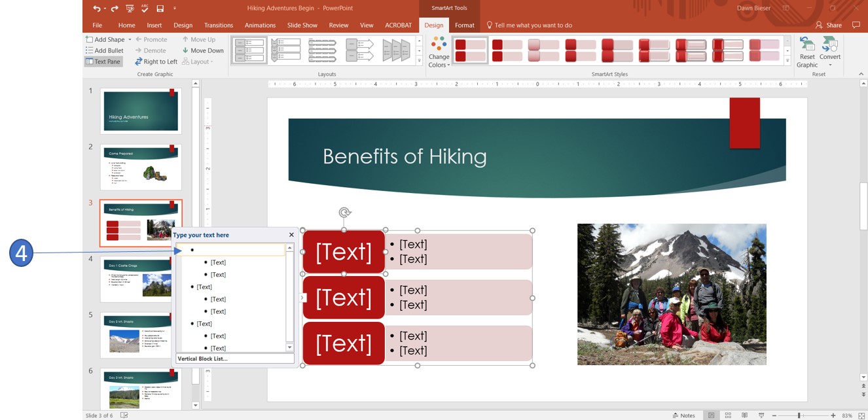Select the second SmartArt Style swatch
Screen dimensions: 868x420
[x=507, y=50]
